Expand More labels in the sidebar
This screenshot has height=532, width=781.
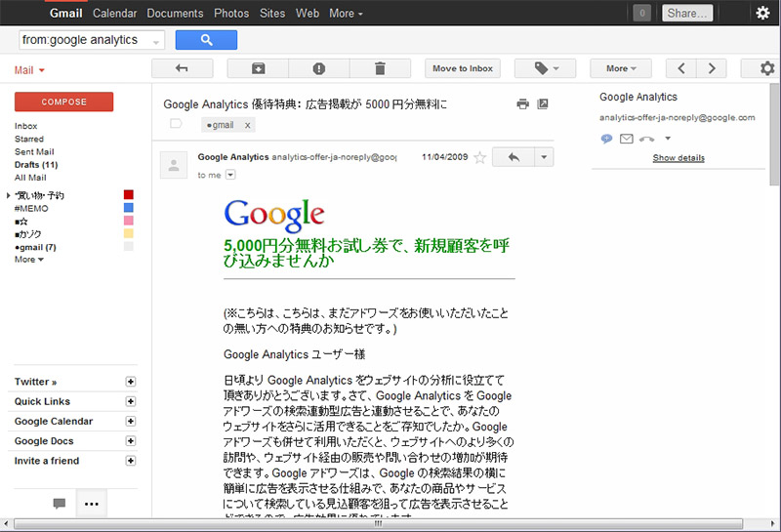pos(29,260)
